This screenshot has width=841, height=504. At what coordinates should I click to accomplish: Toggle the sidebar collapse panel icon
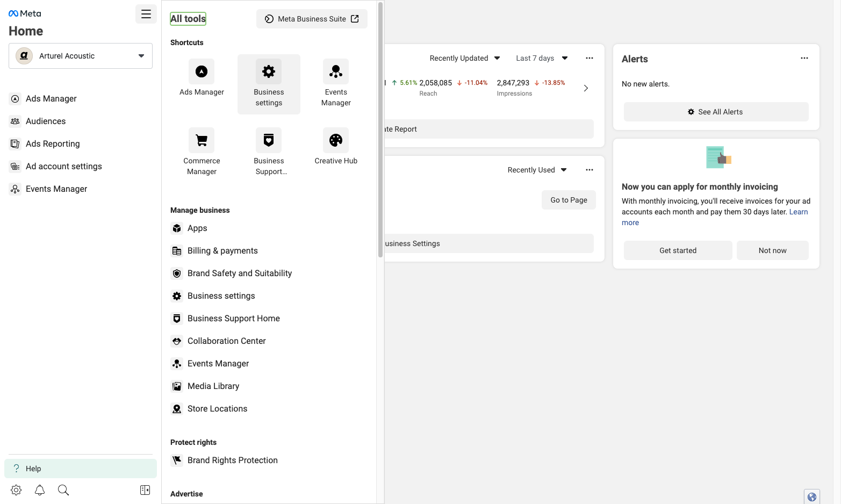pos(145,490)
